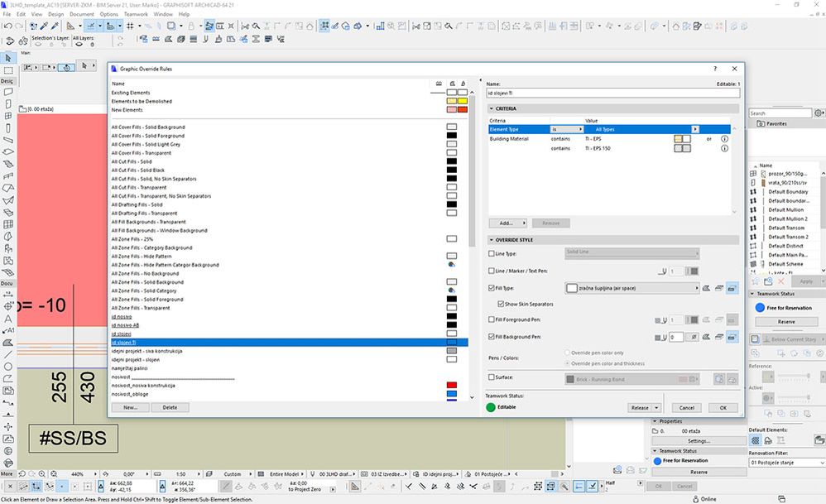Viewport: 826px width, 504px height.
Task: Select Override pen color and thickness radio
Action: (x=567, y=363)
